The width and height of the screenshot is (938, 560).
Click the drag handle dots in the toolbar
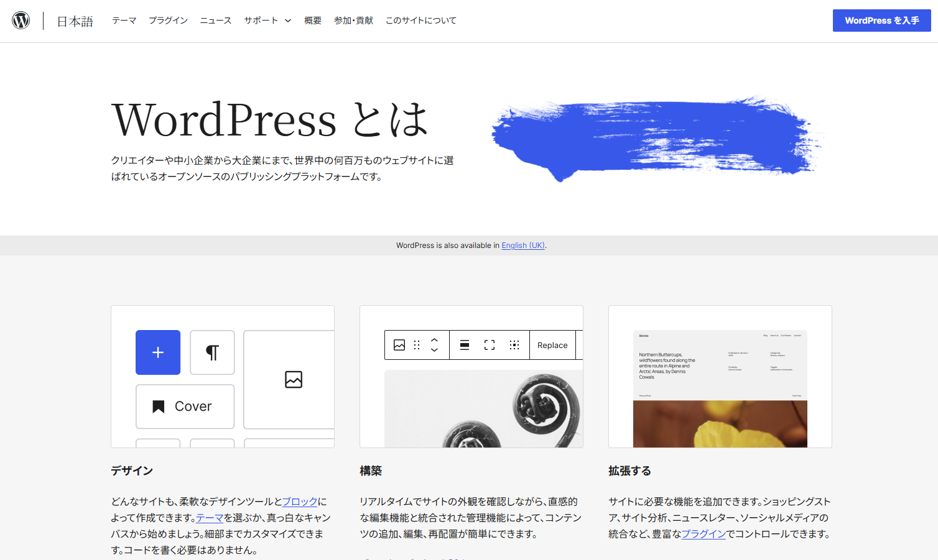click(x=416, y=345)
